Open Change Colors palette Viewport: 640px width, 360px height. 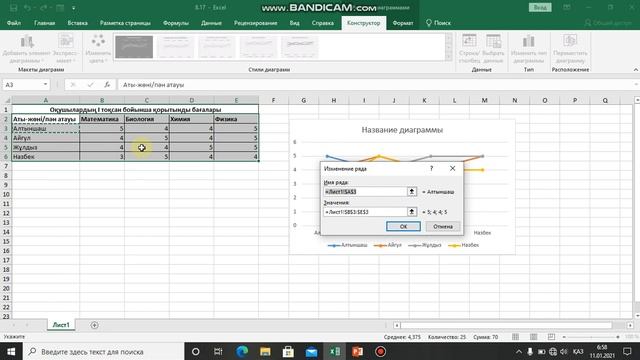[98, 49]
